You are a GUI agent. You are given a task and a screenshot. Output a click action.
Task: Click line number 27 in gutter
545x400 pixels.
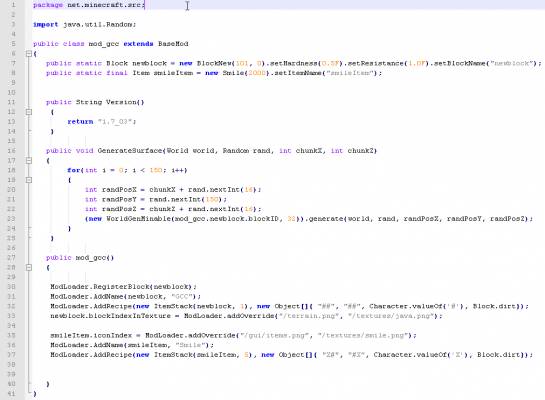click(11, 258)
